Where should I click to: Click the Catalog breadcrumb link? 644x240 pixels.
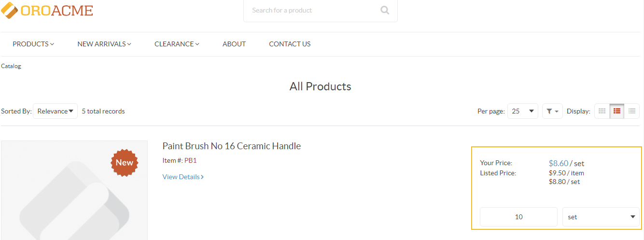coord(11,66)
